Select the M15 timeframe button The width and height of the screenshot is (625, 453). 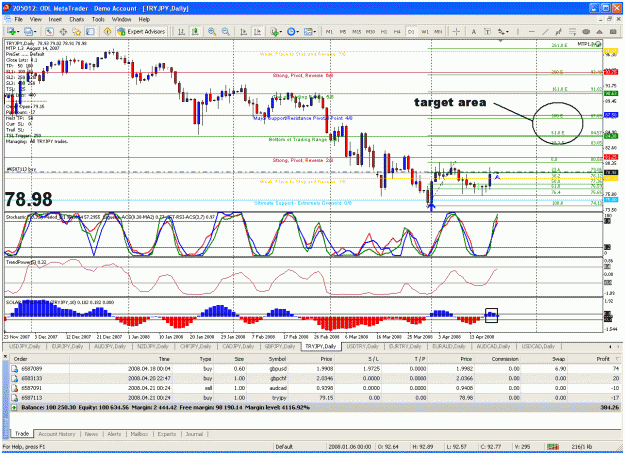coord(356,32)
